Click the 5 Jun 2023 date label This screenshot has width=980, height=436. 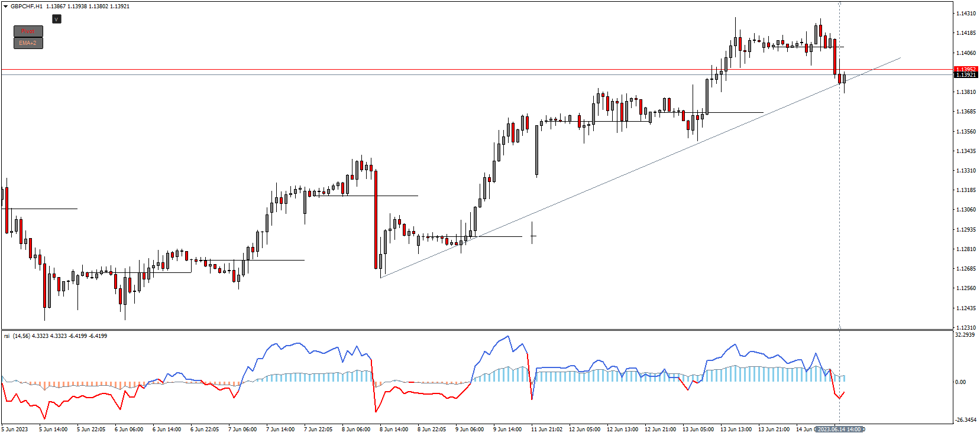click(x=15, y=430)
